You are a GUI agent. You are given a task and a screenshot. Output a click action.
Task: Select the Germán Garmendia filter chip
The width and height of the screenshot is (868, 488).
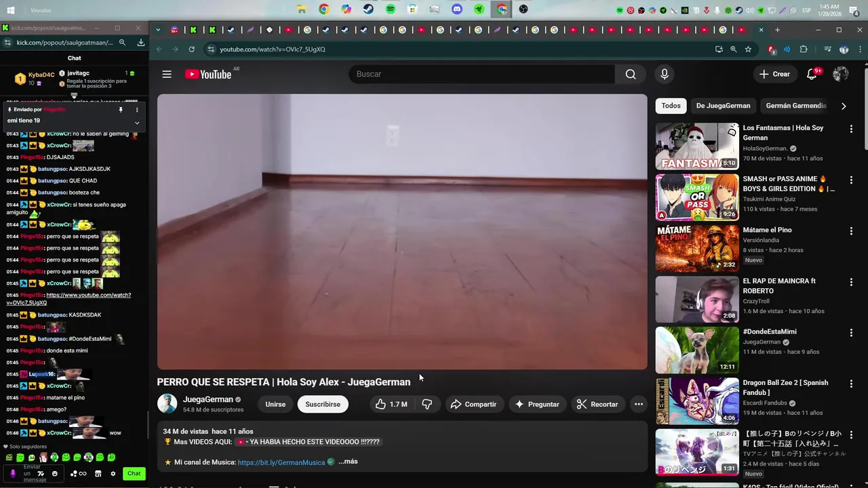click(x=795, y=106)
